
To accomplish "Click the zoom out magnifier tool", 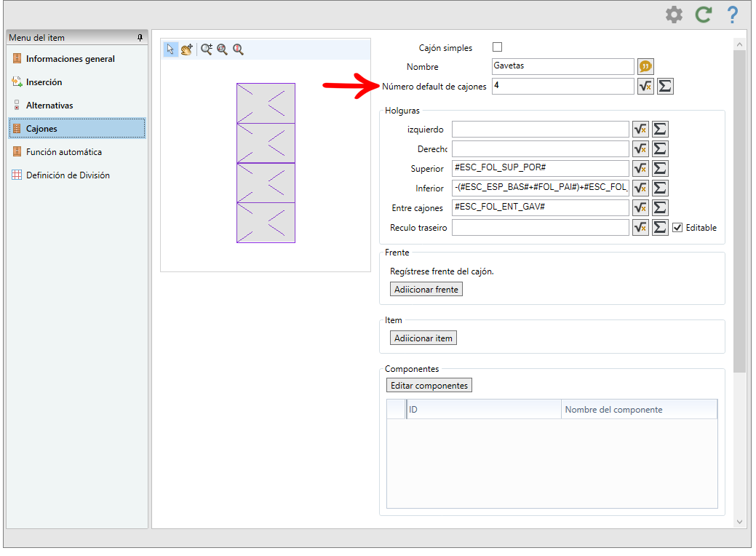I will pos(222,49).
